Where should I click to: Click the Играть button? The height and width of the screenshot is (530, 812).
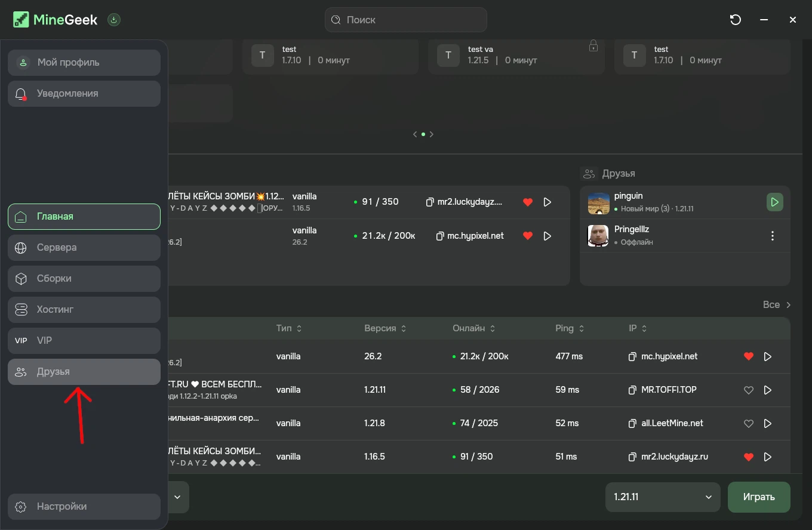759,497
